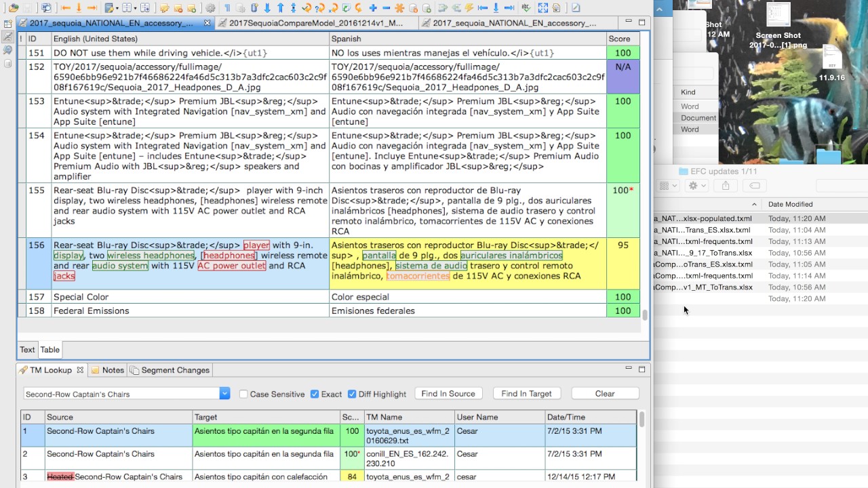This screenshot has height=488, width=868.
Task: Run the abc spell check icon
Action: pyautogui.click(x=526, y=8)
